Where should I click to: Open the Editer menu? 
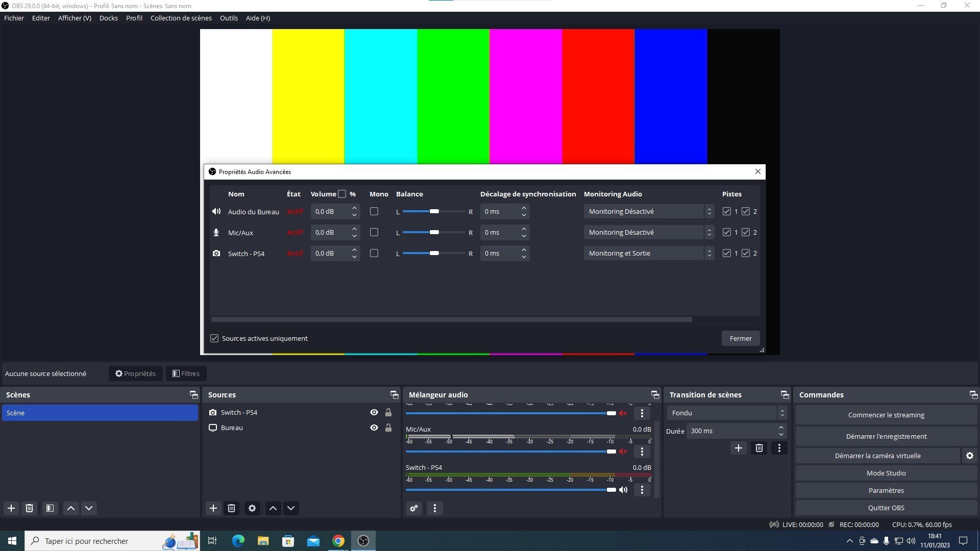41,18
